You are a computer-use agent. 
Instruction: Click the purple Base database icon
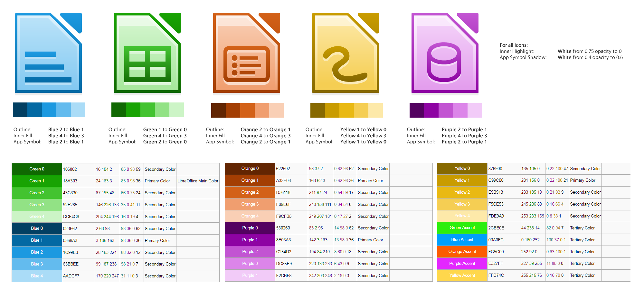click(x=444, y=53)
